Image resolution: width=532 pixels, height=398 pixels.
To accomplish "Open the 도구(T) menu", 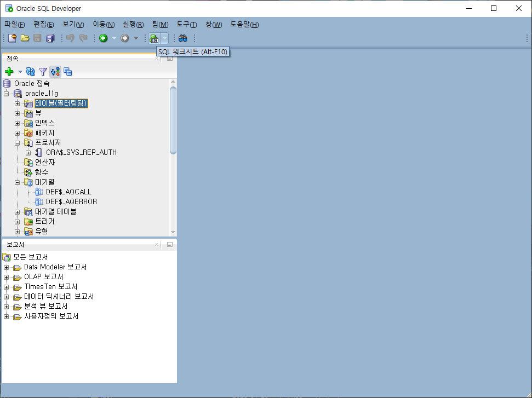I will [187, 25].
